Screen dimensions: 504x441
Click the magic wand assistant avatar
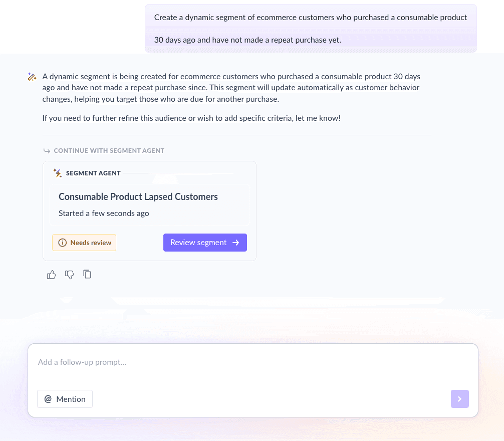click(32, 77)
